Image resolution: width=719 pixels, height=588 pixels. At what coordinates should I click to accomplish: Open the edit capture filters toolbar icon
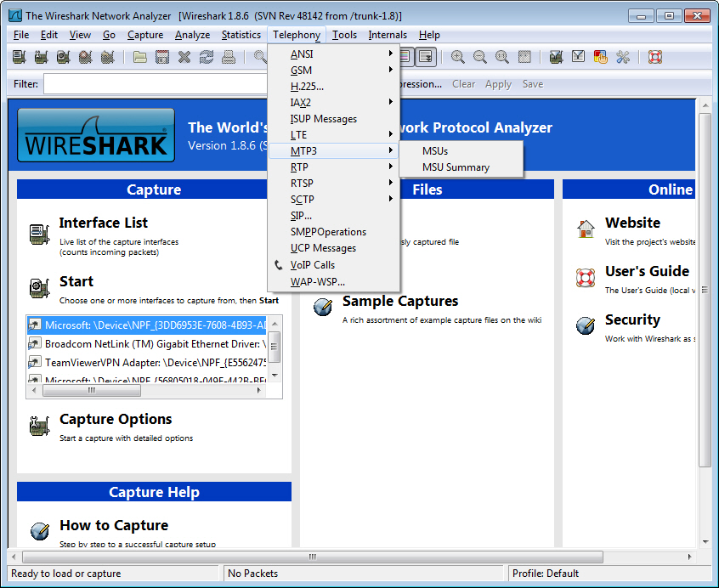pyautogui.click(x=556, y=57)
